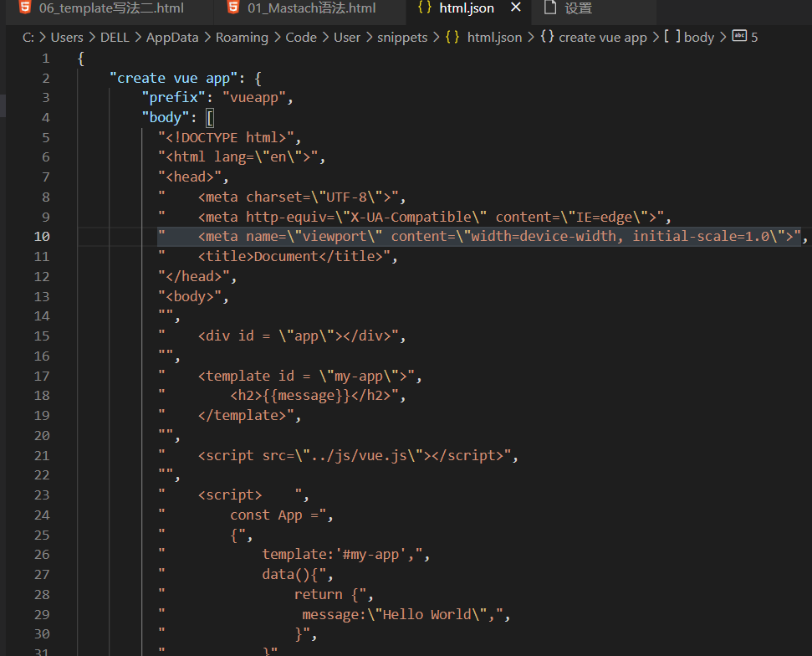This screenshot has height=656, width=812.
Task: Click the </head> string on line 12
Action: click(x=194, y=277)
